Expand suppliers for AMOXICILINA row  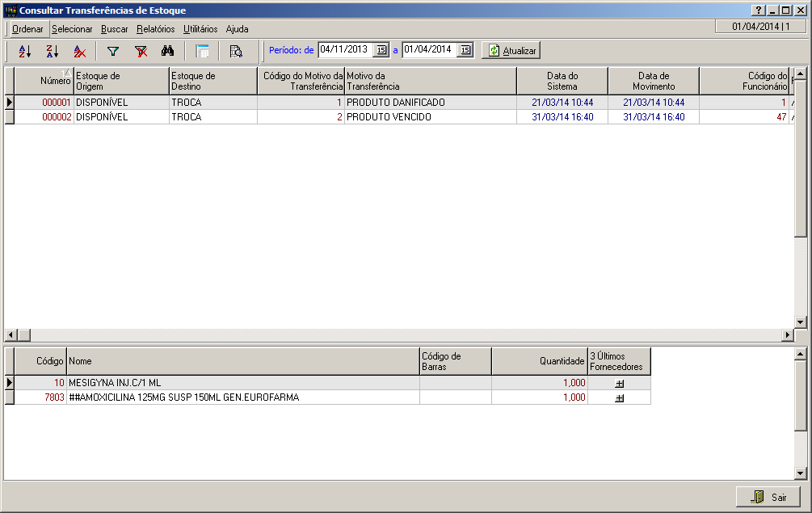click(x=620, y=398)
